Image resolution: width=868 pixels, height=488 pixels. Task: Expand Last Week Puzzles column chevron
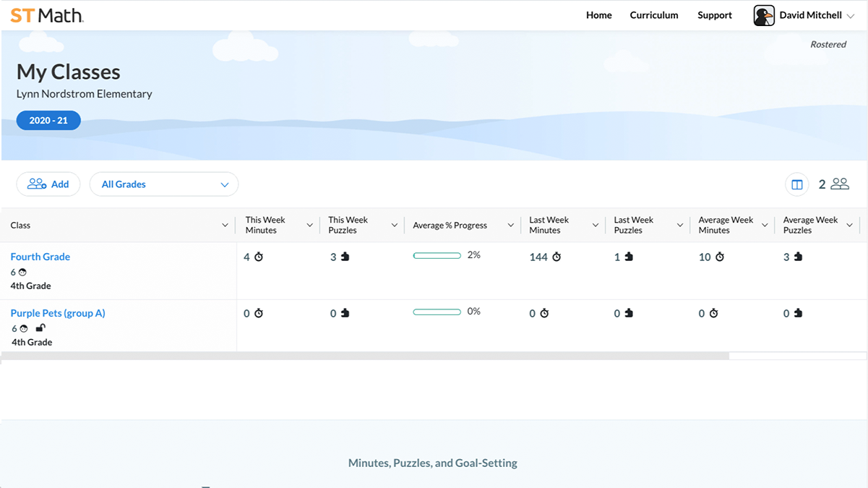tap(680, 226)
